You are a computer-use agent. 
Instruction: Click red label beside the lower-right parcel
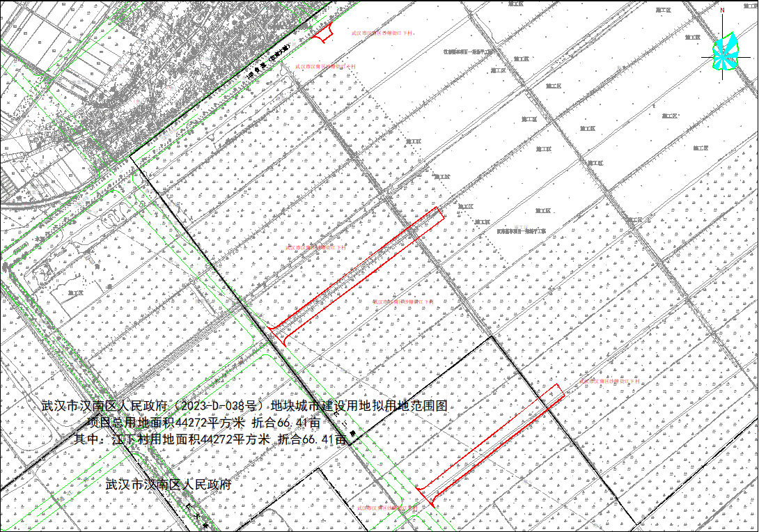coord(609,382)
